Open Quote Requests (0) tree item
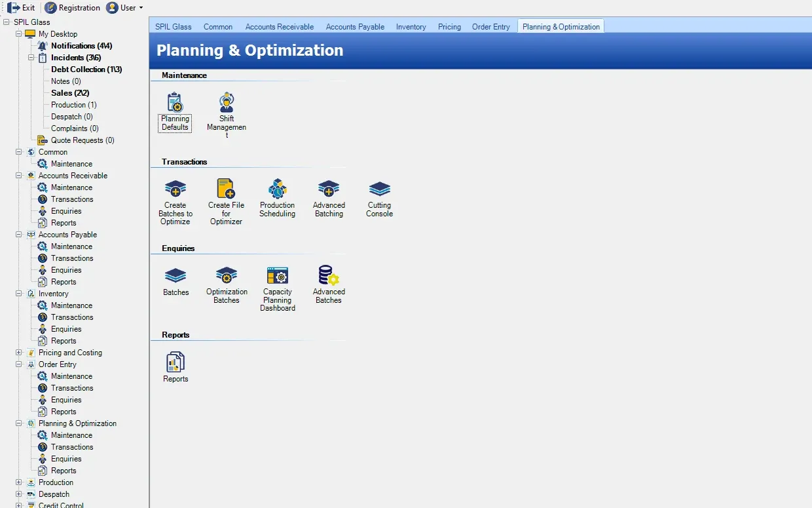The image size is (812, 508). click(x=83, y=140)
